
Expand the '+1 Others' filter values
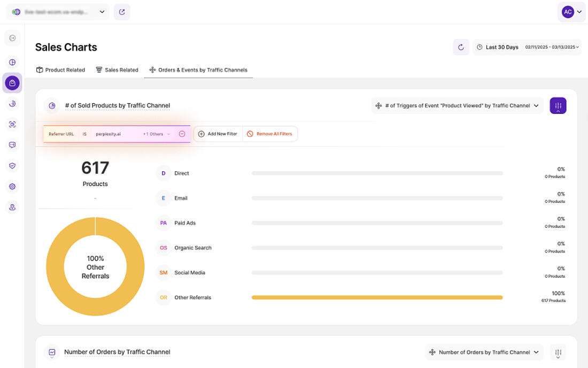click(x=157, y=134)
